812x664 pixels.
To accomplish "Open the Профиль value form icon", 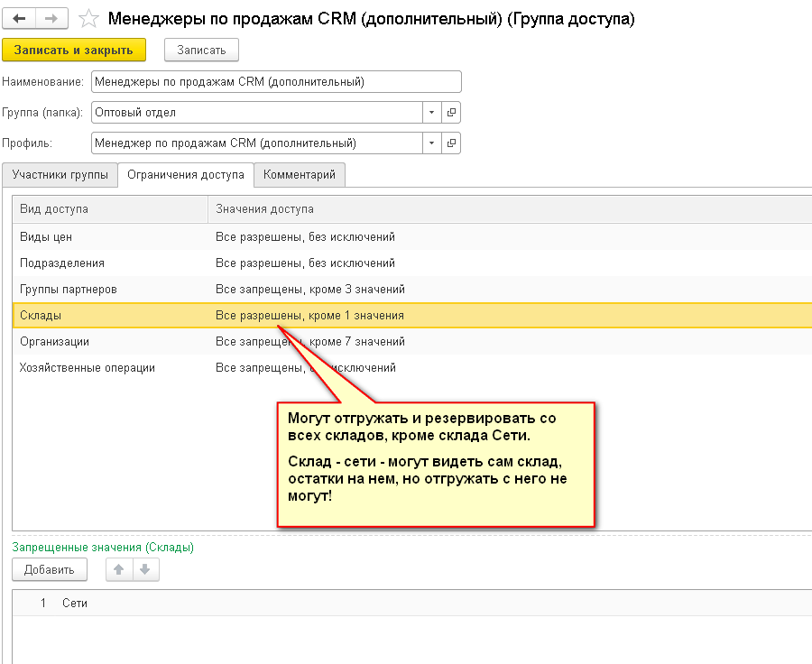I will pyautogui.click(x=452, y=143).
